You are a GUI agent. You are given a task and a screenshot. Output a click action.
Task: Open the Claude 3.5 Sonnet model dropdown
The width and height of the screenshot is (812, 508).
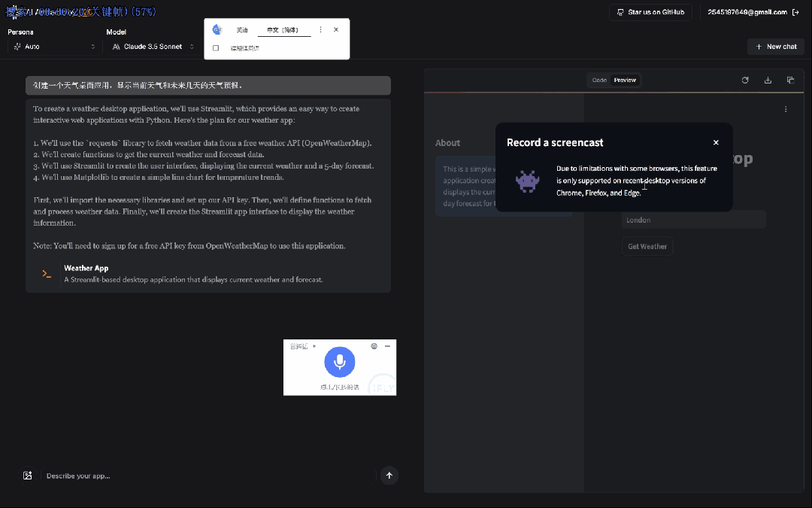tap(152, 46)
